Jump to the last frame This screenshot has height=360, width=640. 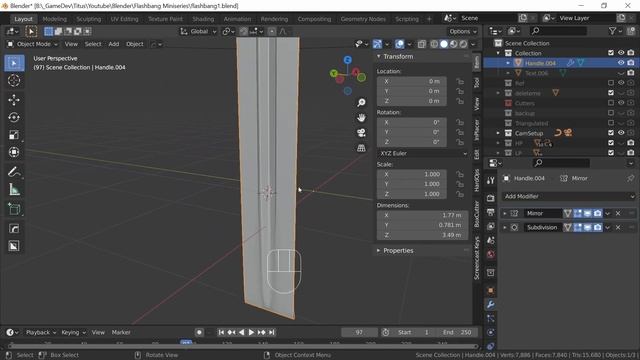click(x=272, y=332)
